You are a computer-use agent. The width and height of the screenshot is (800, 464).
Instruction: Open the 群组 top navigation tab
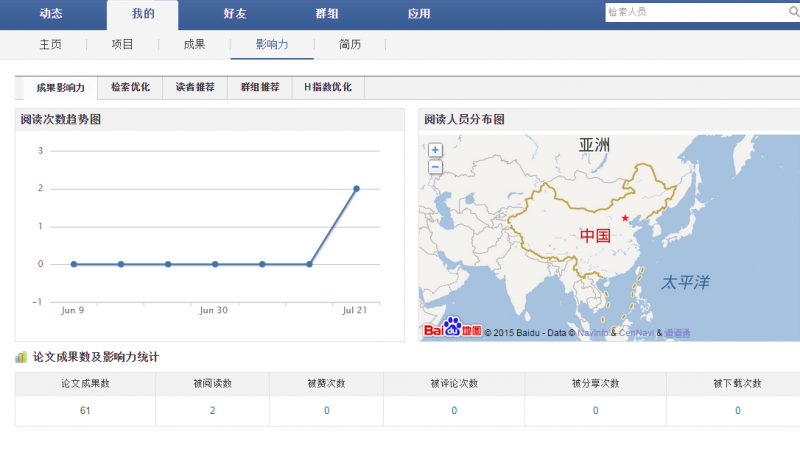point(327,14)
